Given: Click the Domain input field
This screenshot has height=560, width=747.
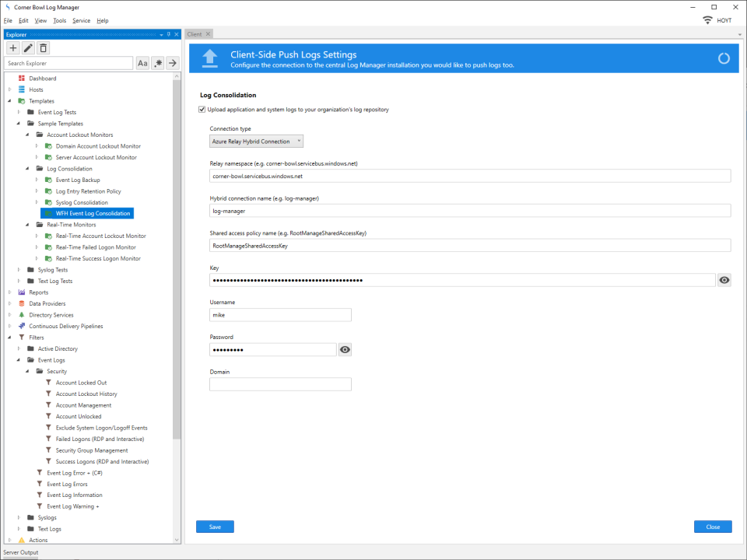Looking at the screenshot, I should point(280,384).
